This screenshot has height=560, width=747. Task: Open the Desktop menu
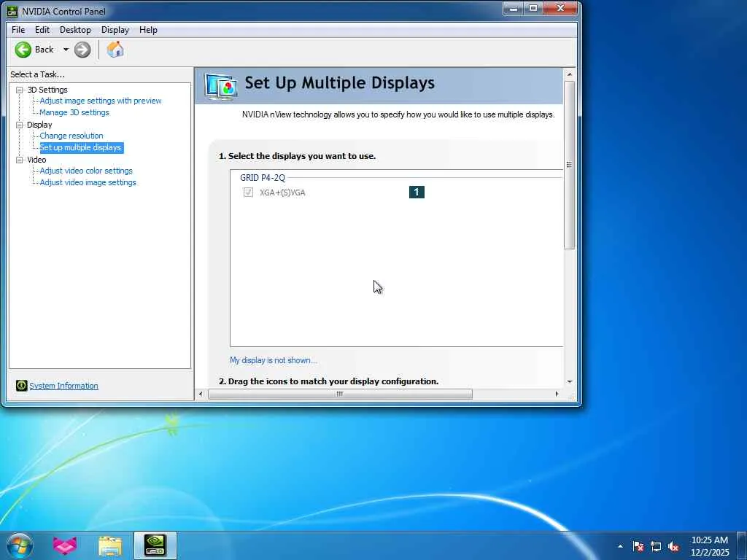pyautogui.click(x=75, y=29)
